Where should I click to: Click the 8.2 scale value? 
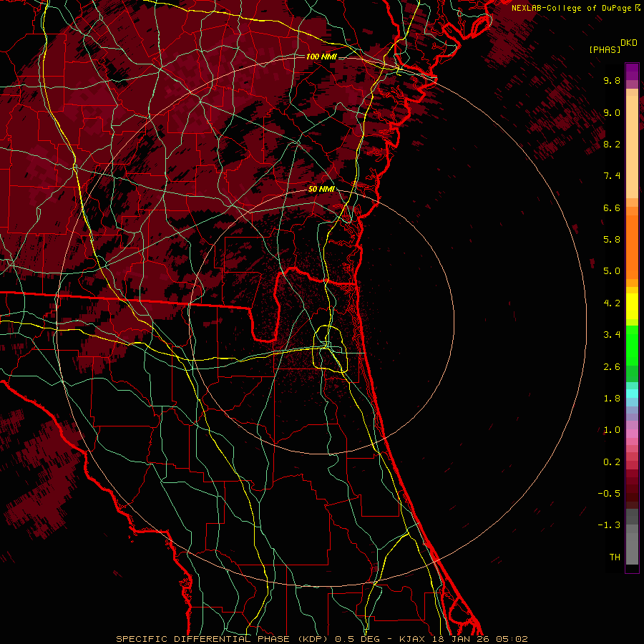pyautogui.click(x=612, y=144)
